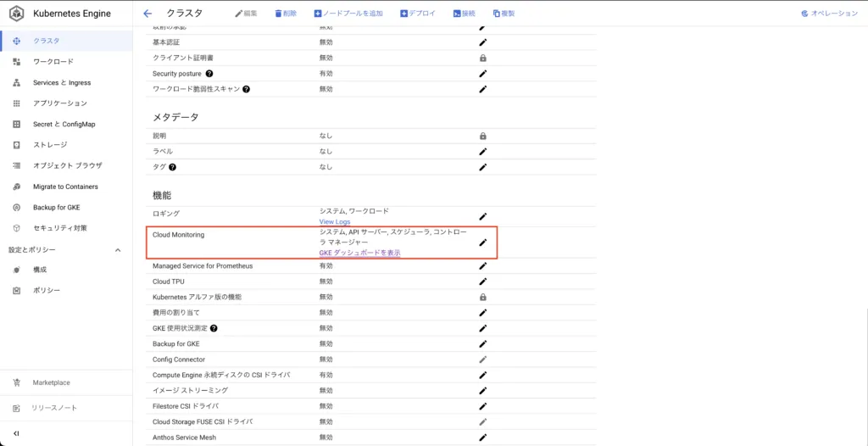Collapse sidebar with bottom-left chevron icon
Screen dimensions: 868x446
tap(17, 433)
